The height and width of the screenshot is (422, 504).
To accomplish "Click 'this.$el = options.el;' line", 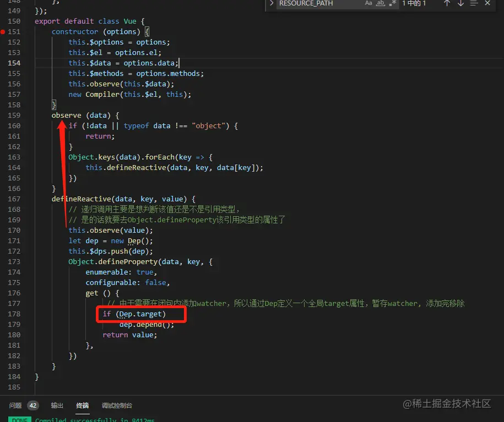I will pos(115,53).
